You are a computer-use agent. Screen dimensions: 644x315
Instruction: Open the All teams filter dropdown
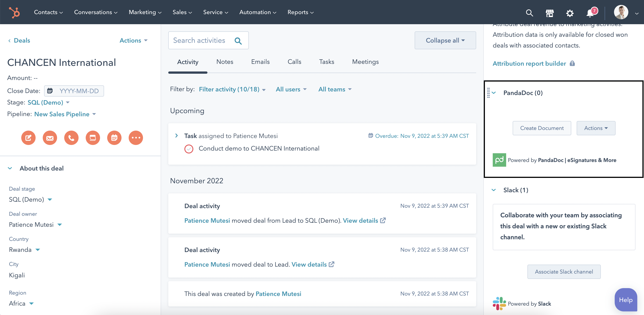pos(335,89)
